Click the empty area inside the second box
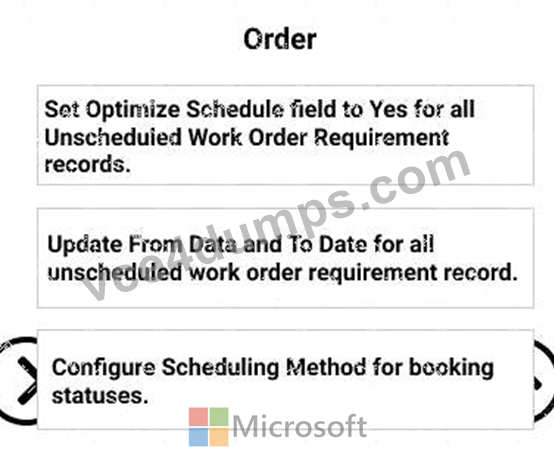This screenshot has height=450, width=554. [x=285, y=221]
